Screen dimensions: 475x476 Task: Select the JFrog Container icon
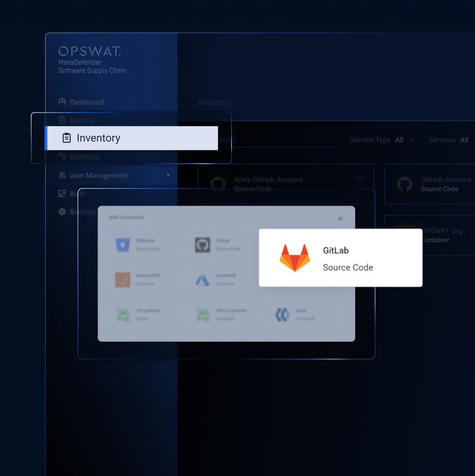point(203,314)
